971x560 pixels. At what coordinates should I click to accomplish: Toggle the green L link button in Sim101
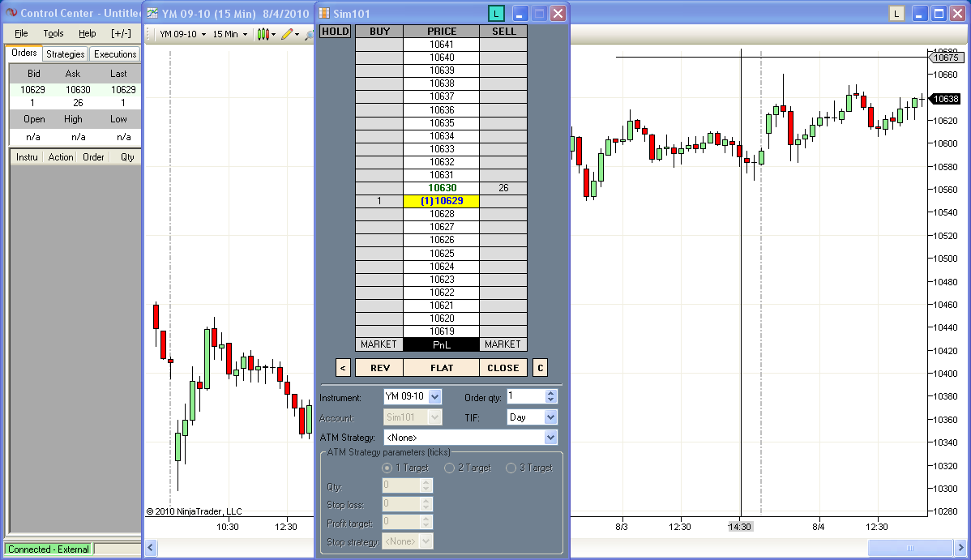(x=496, y=13)
